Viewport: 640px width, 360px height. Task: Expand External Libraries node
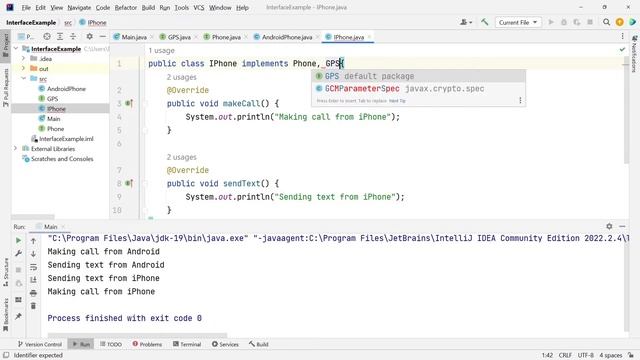click(x=16, y=149)
